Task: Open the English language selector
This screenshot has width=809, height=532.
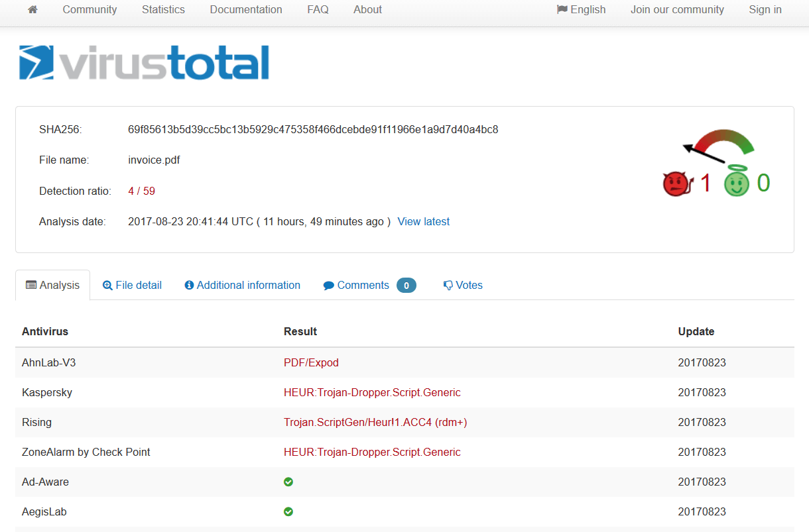Action: click(581, 10)
